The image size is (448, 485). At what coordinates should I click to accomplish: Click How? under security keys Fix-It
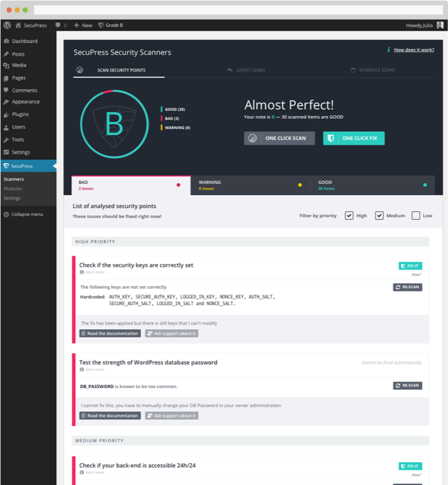coord(416,274)
